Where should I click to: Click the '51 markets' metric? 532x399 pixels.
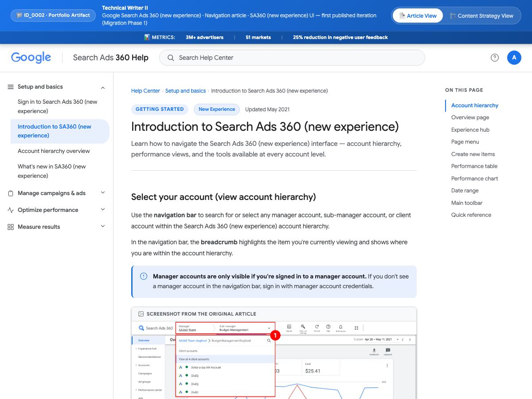[258, 37]
